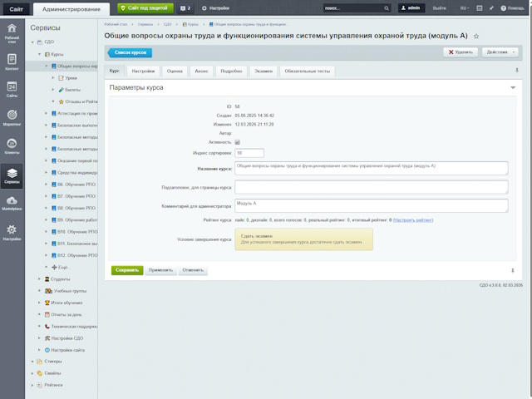Click the search magnifier icon in the top bar
532x399 pixels.
[x=387, y=8]
